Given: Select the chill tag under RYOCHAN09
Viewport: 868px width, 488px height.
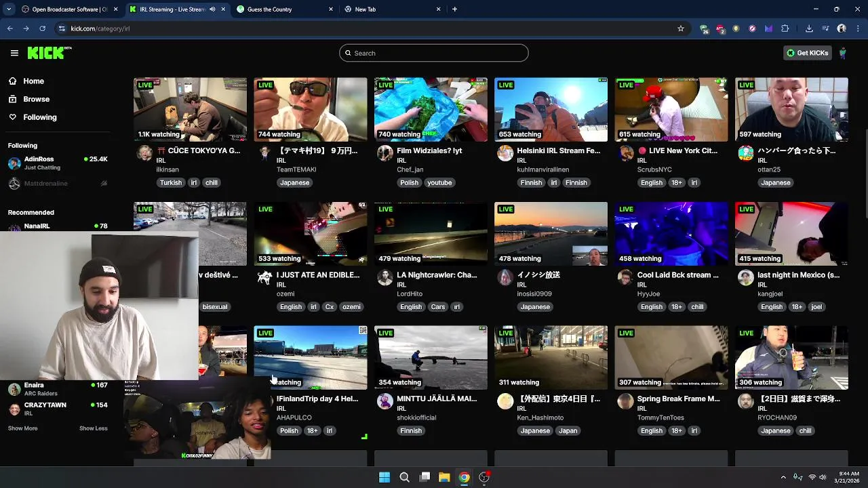Looking at the screenshot, I should 805,430.
